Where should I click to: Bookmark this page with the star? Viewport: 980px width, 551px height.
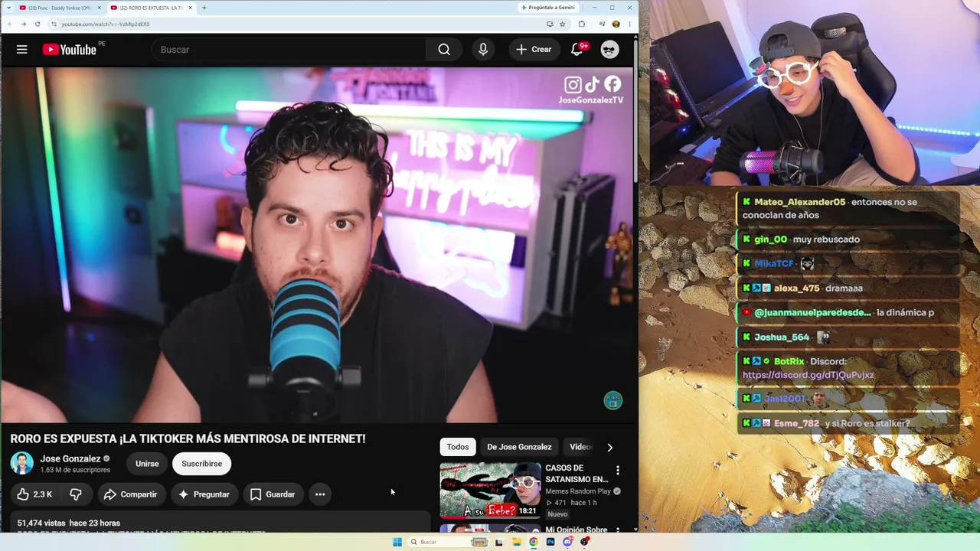pos(562,24)
